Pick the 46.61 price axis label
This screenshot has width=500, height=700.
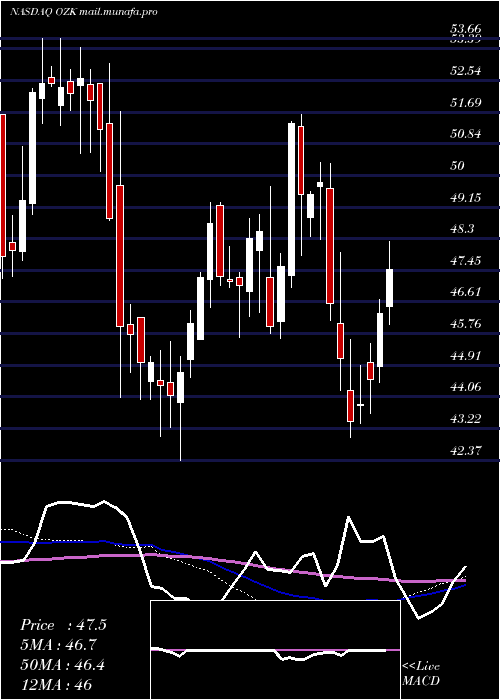point(466,292)
